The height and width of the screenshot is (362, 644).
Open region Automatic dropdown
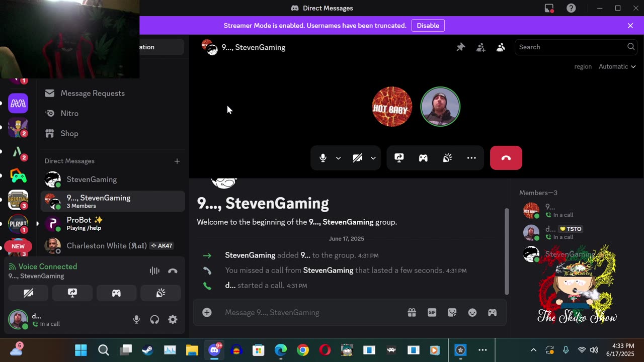point(617,66)
